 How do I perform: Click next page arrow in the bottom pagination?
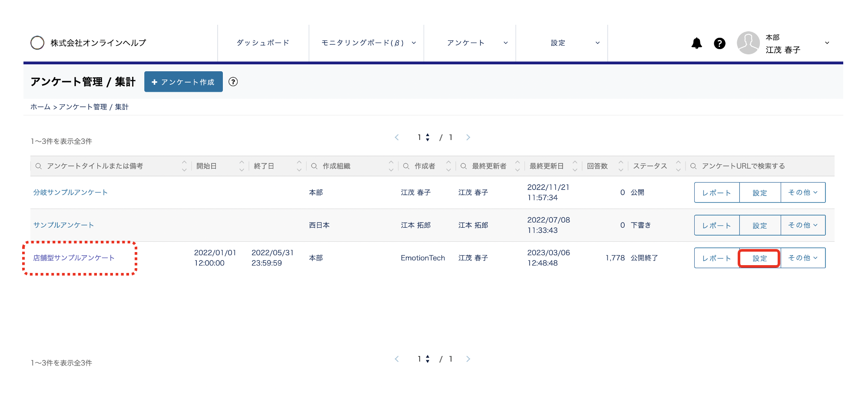point(468,359)
